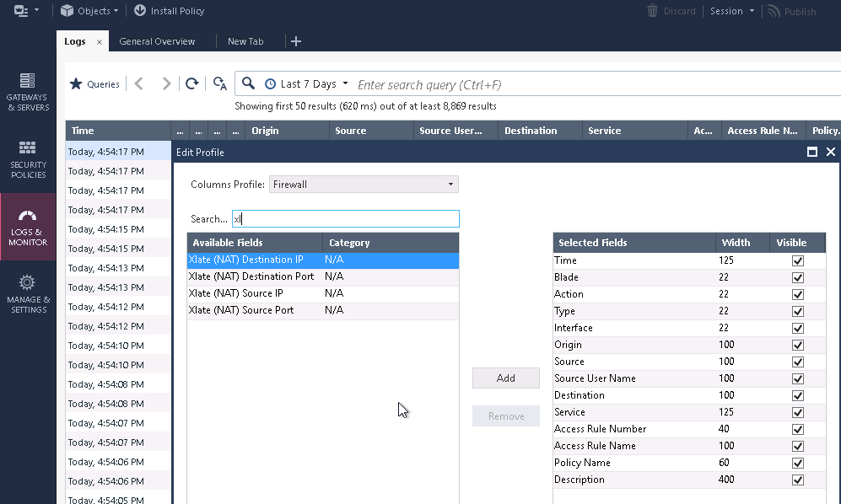This screenshot has height=504, width=841.
Task: Toggle Visible checkbox for Source
Action: click(798, 362)
